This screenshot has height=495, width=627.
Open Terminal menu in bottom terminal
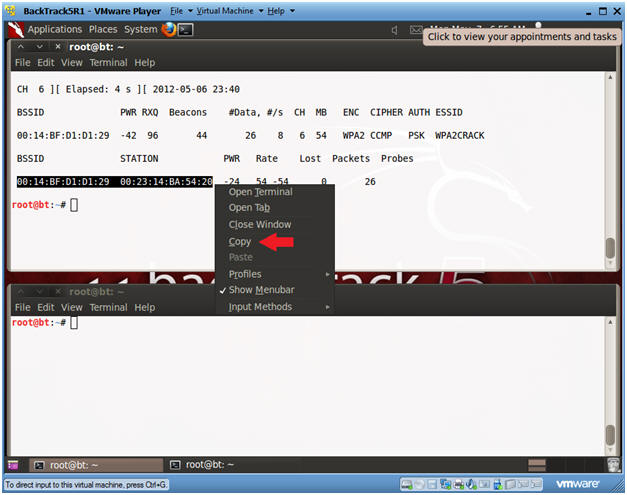click(108, 307)
